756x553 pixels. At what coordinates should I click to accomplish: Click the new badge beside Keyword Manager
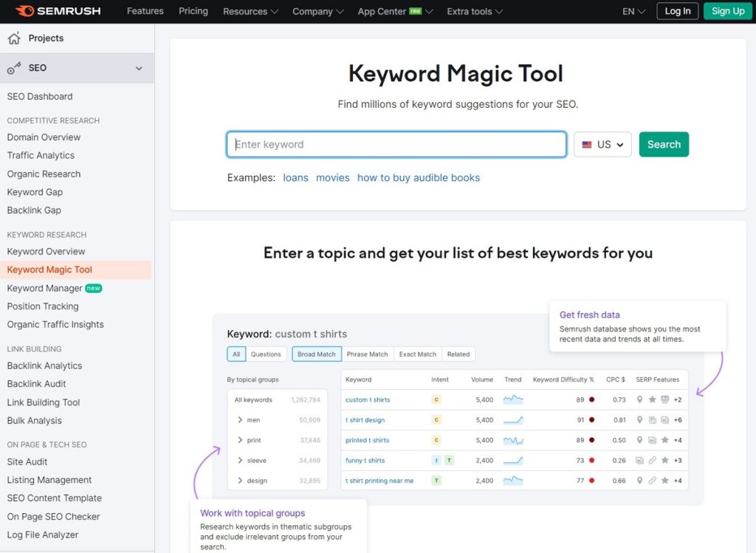[x=94, y=288]
